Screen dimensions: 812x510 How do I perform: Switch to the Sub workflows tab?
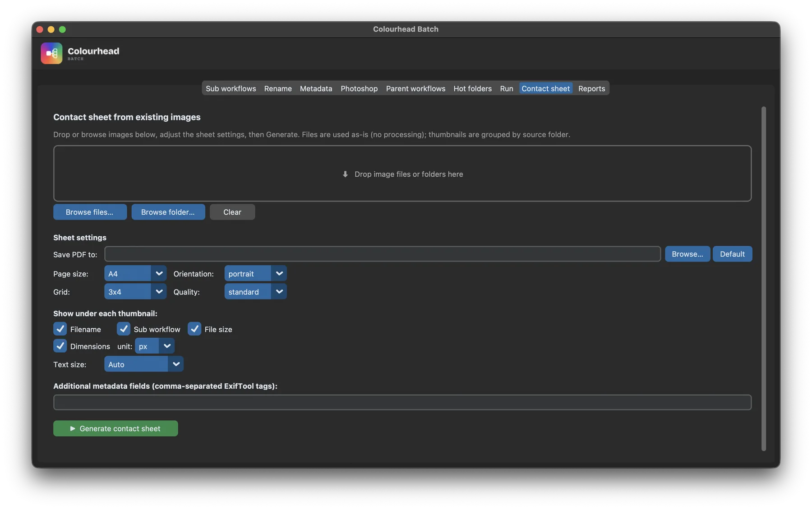231,88
